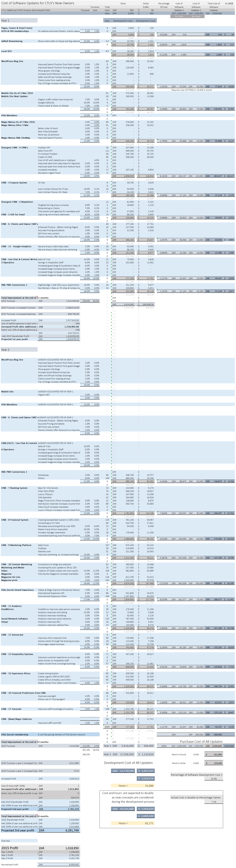
Task: Click the 'CRM - 13 Hospitality Systems' heading
Action: (x=17, y=654)
